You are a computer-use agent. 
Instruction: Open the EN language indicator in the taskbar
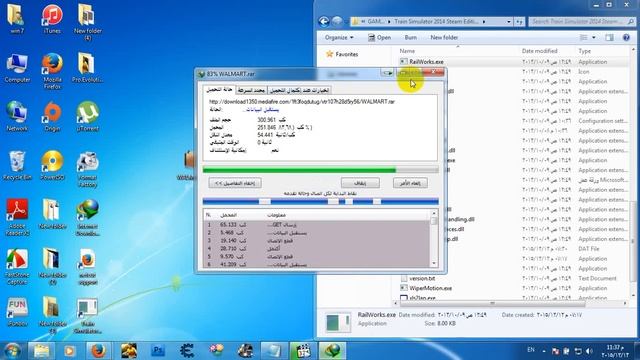coord(531,350)
